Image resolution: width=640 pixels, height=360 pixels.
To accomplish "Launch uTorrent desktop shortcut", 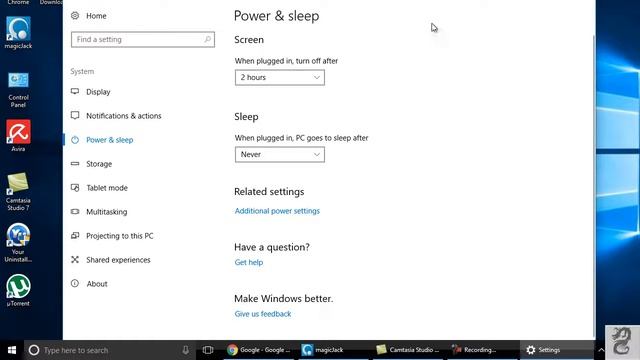I will pos(18,290).
